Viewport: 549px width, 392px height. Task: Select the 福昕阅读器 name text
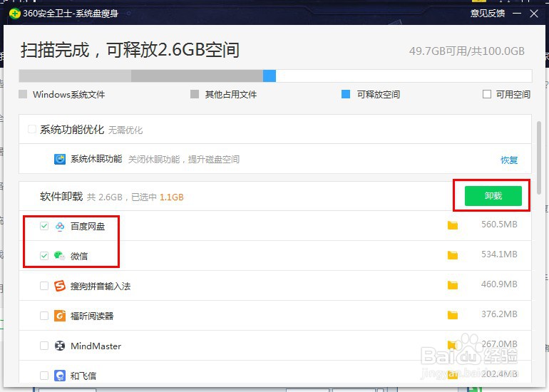pyautogui.click(x=92, y=316)
